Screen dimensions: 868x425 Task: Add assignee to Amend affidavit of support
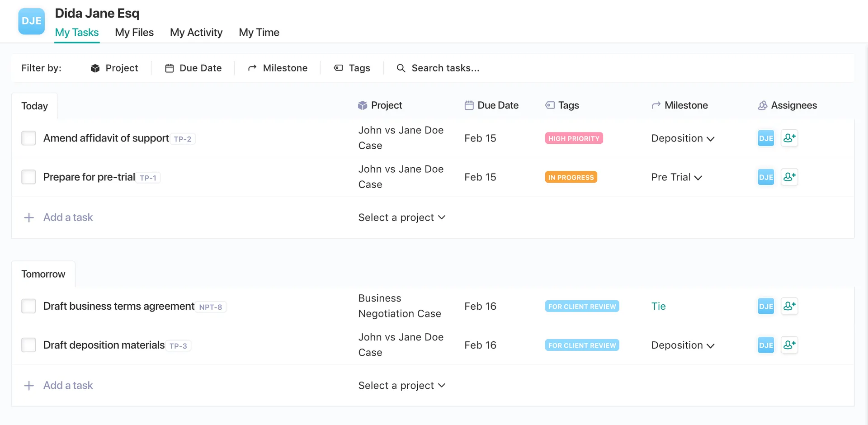click(789, 138)
